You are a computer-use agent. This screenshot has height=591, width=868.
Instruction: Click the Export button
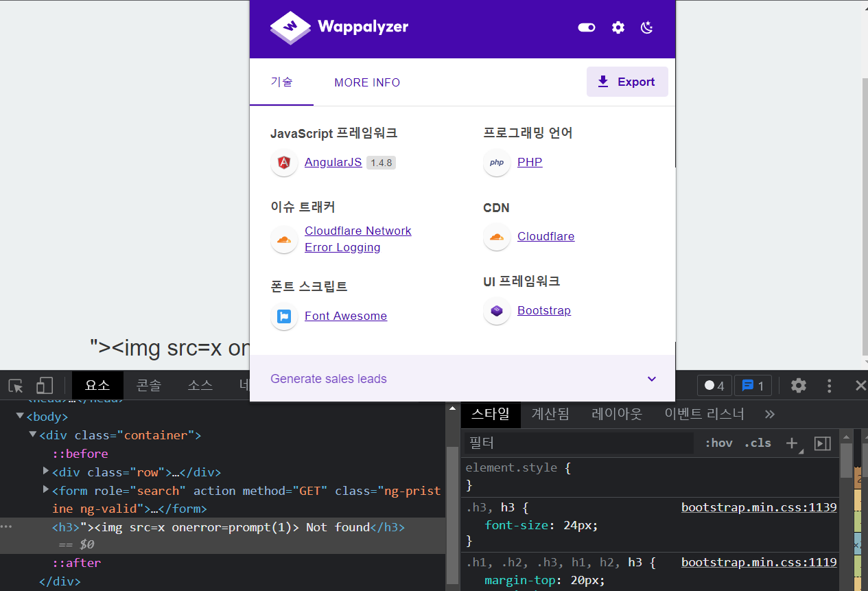click(x=627, y=82)
